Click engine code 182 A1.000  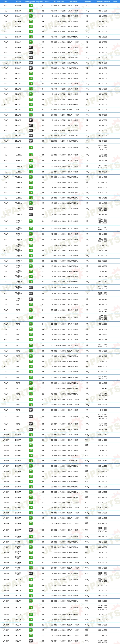point(103,110)
